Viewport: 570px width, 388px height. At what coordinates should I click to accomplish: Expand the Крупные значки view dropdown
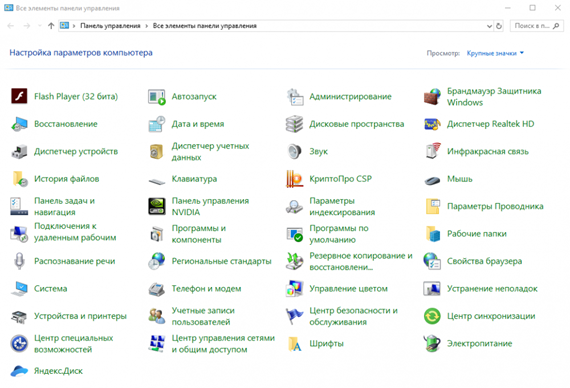click(495, 53)
